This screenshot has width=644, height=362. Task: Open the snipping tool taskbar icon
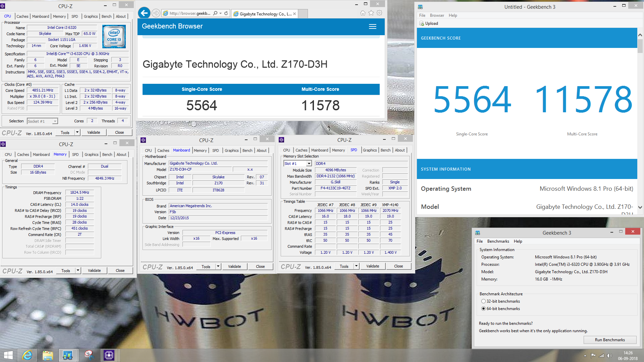click(89, 355)
